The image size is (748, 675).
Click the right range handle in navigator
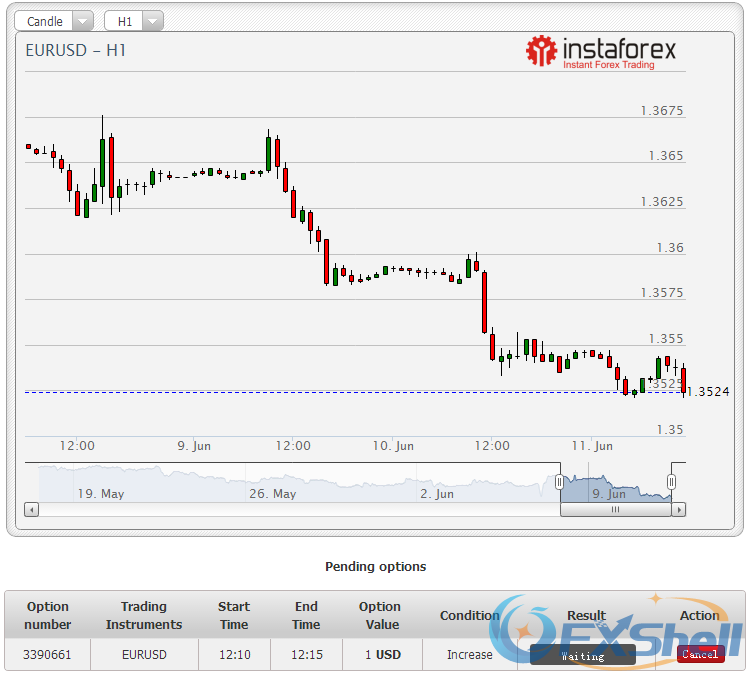(671, 483)
